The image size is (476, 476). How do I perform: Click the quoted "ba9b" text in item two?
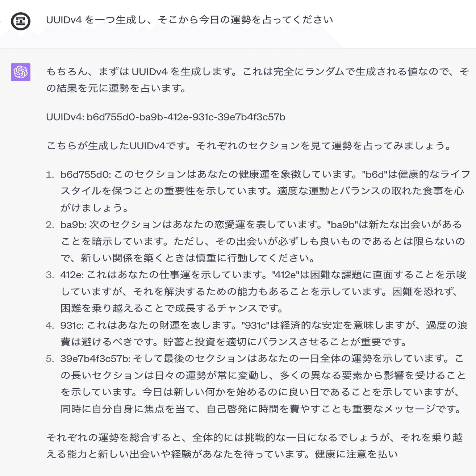342,225
